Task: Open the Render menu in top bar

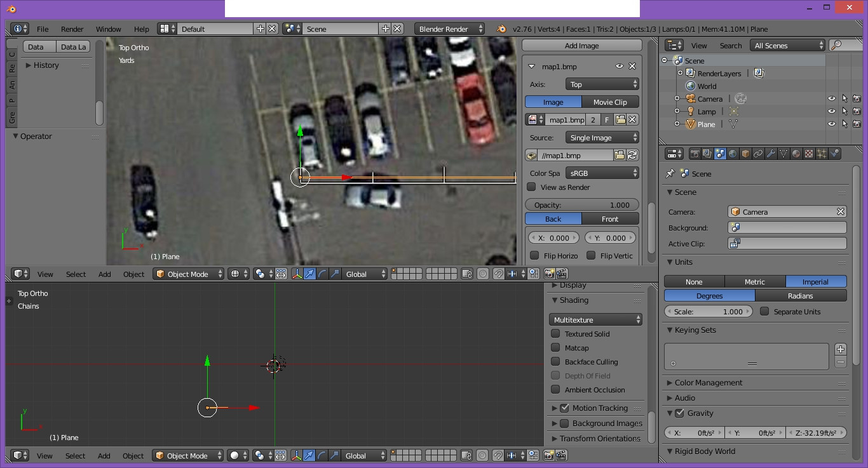Action: 72,29
